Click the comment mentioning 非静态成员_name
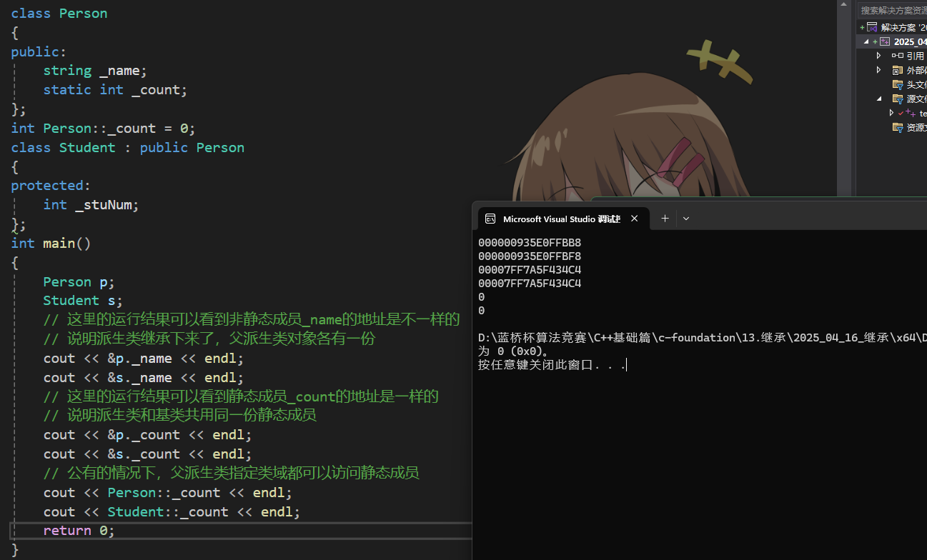The width and height of the screenshot is (927, 560). [x=252, y=319]
